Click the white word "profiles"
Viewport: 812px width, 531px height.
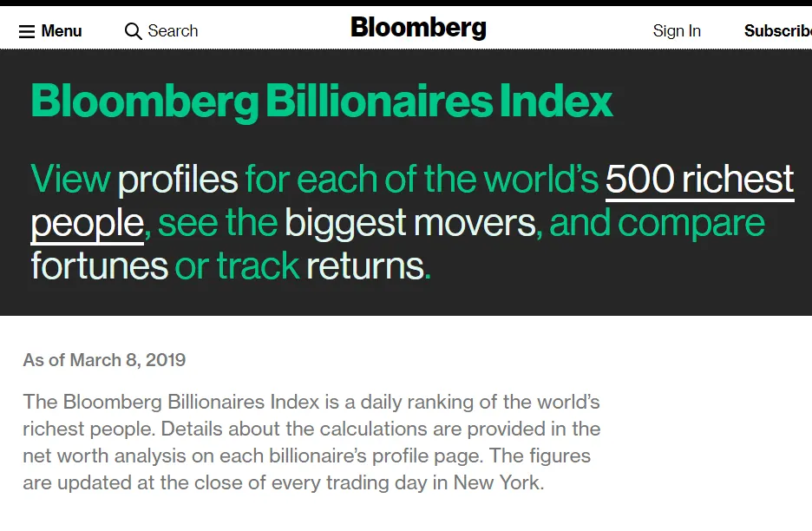click(178, 180)
